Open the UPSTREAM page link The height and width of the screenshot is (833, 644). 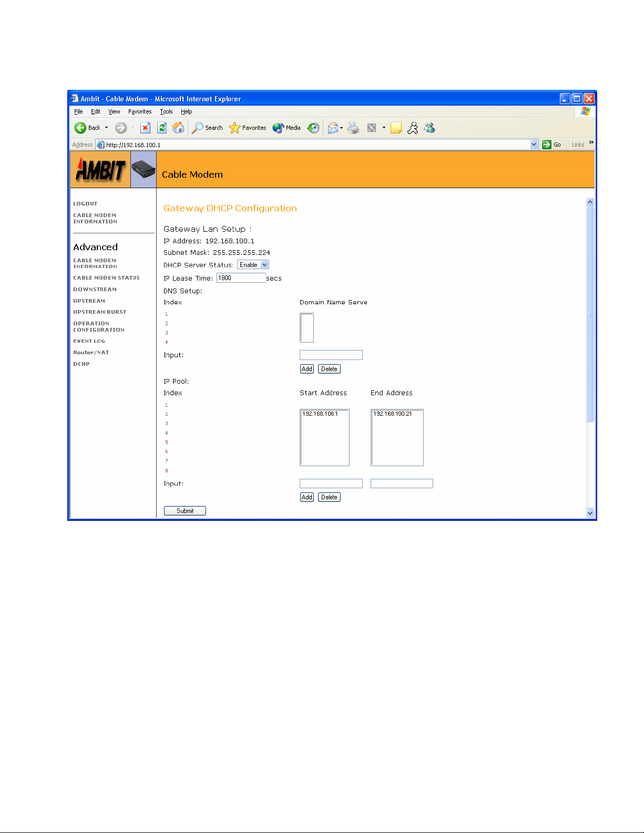click(89, 301)
